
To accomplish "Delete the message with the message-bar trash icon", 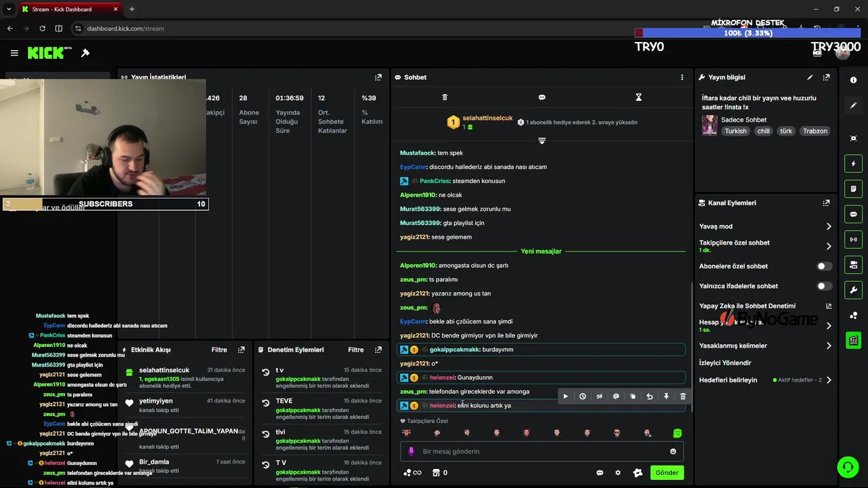I will (x=683, y=396).
